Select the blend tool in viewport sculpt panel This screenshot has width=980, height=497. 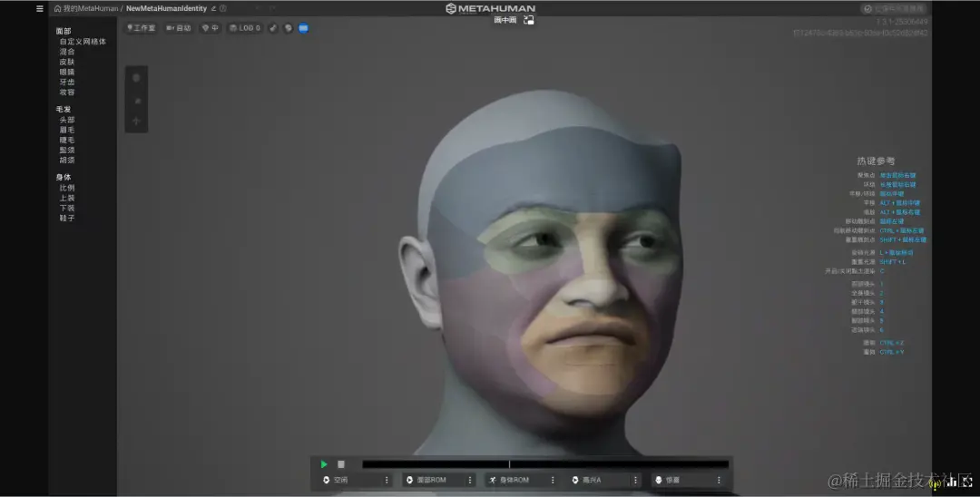(x=136, y=78)
